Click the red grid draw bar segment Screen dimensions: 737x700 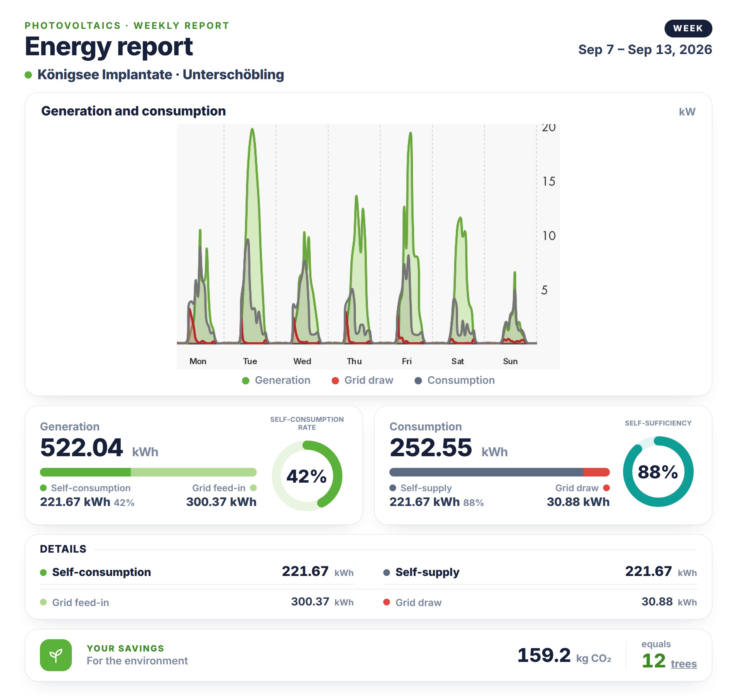click(x=597, y=472)
